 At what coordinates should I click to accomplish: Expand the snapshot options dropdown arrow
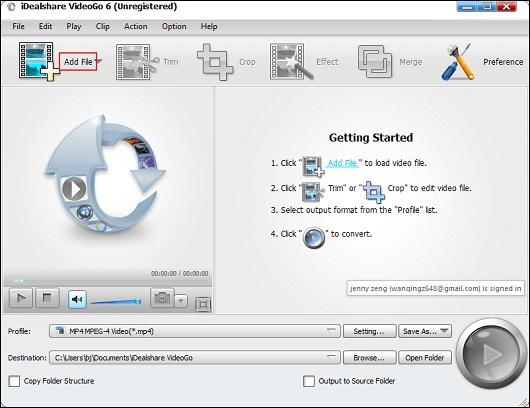pos(181,301)
